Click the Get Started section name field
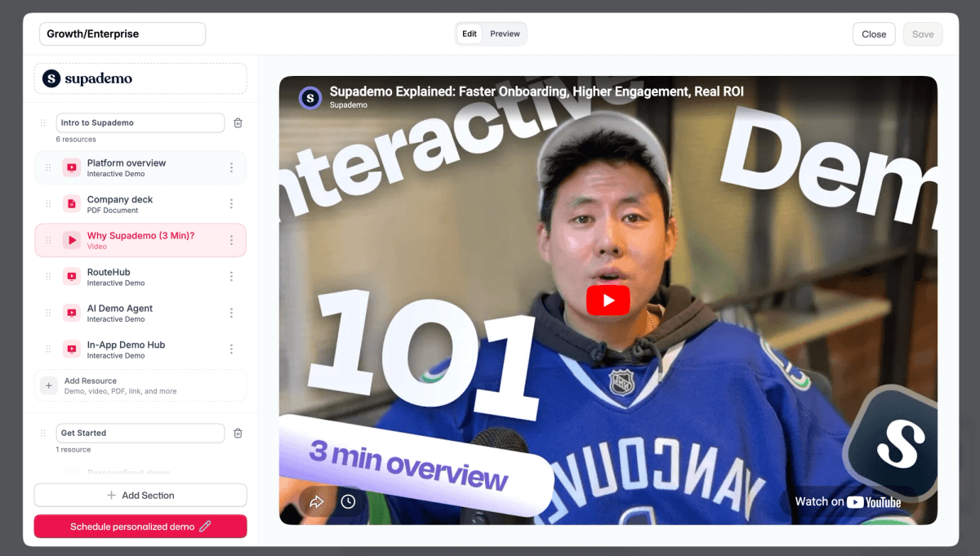This screenshot has height=556, width=980. (140, 433)
